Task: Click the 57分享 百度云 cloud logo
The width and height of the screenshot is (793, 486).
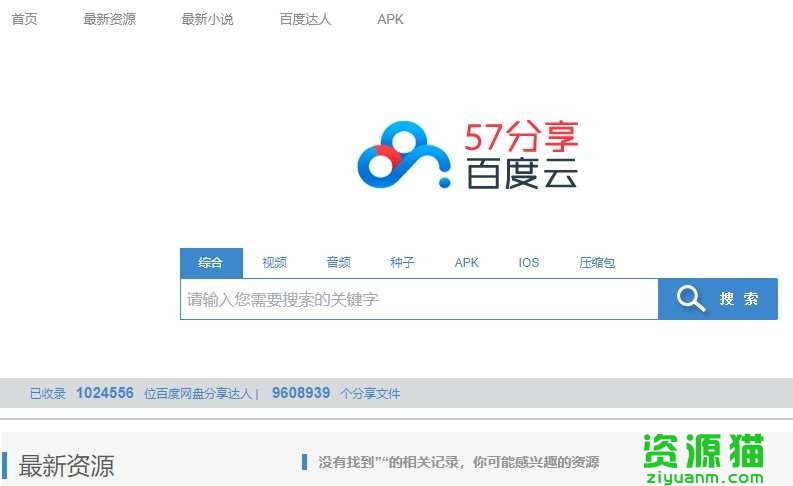Action: tap(468, 154)
